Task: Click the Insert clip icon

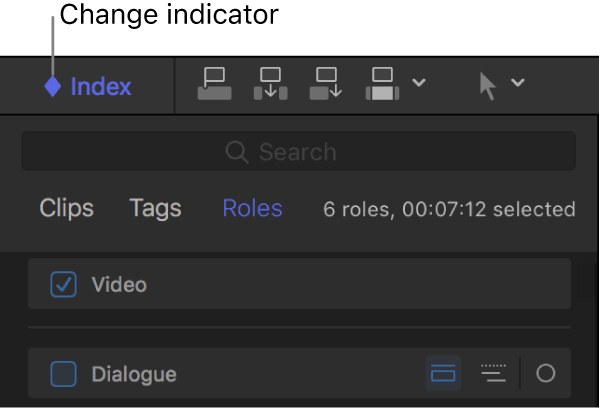Action: point(271,85)
